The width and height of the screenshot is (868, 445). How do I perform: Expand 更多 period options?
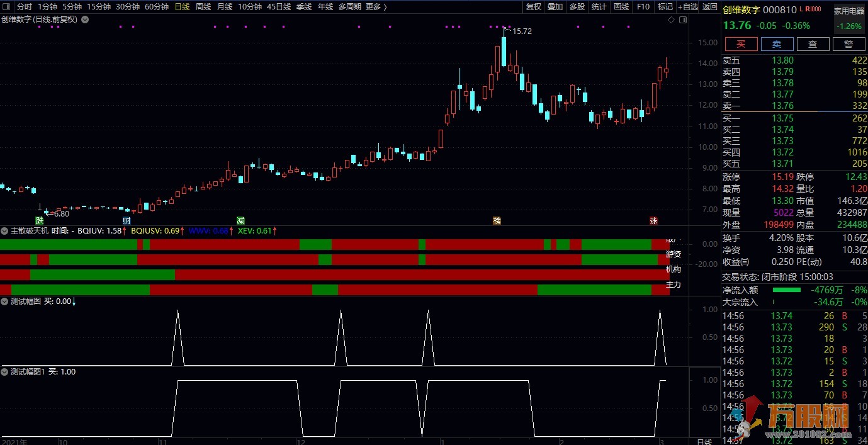point(376,7)
